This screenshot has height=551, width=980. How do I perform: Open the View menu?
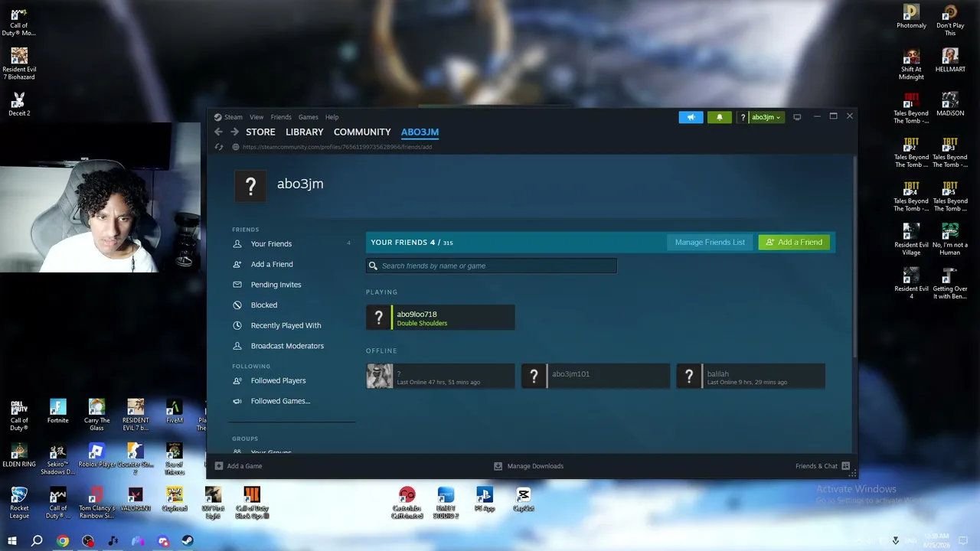pyautogui.click(x=256, y=117)
